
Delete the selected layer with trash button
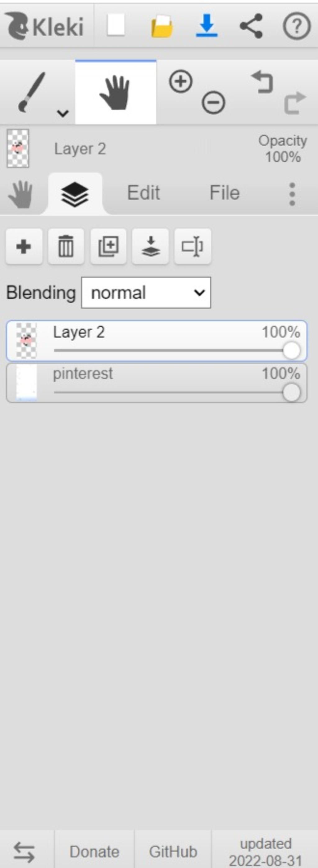66,246
